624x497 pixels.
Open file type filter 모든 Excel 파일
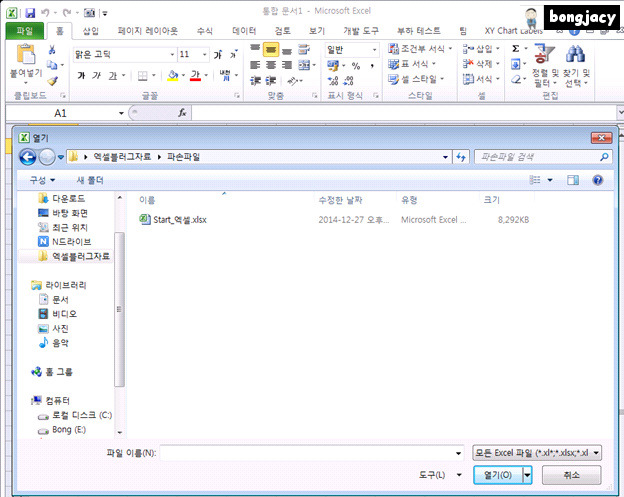pos(537,453)
